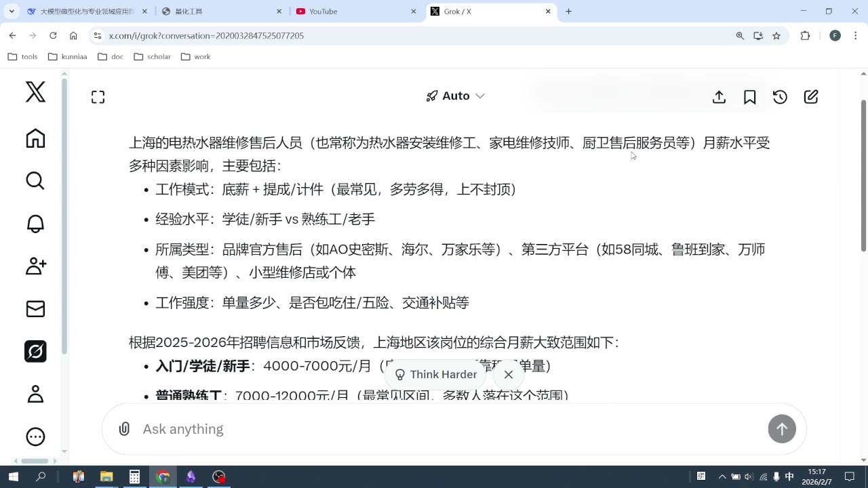Open browser home page

tap(73, 36)
